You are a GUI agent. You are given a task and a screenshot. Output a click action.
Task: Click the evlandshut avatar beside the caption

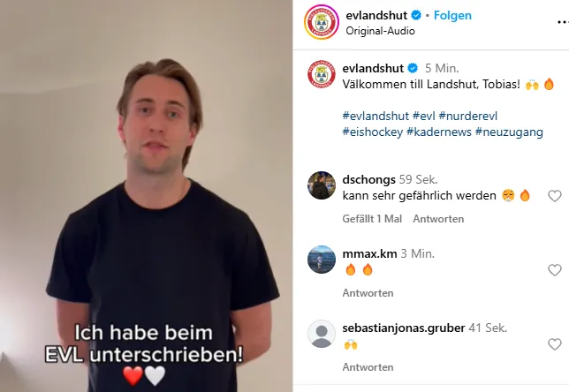(x=321, y=74)
